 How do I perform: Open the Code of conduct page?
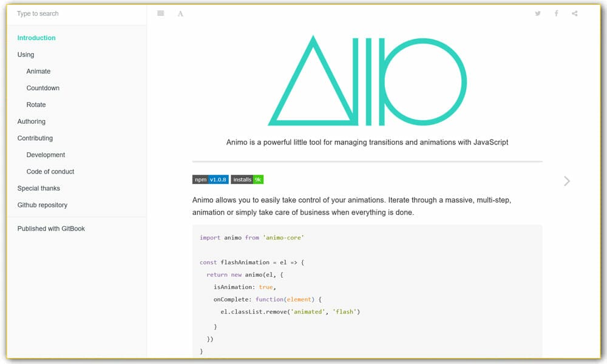pos(50,172)
